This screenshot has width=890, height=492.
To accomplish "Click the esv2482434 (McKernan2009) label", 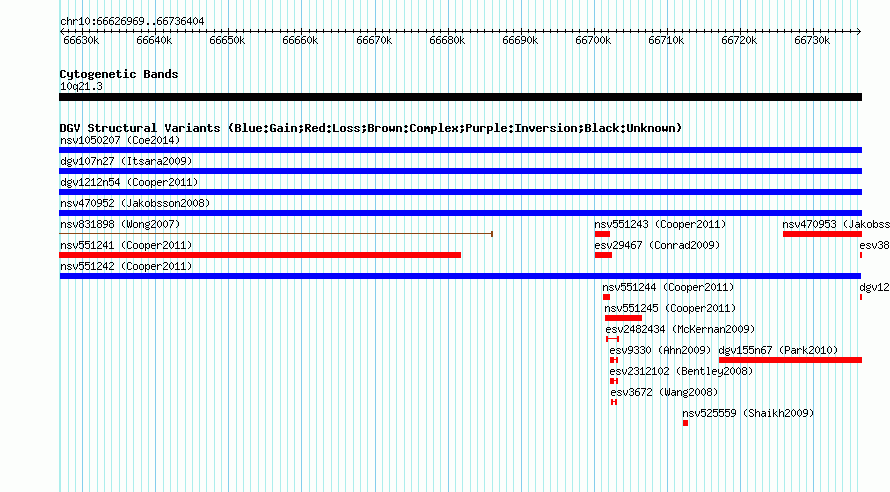I will coord(680,329).
